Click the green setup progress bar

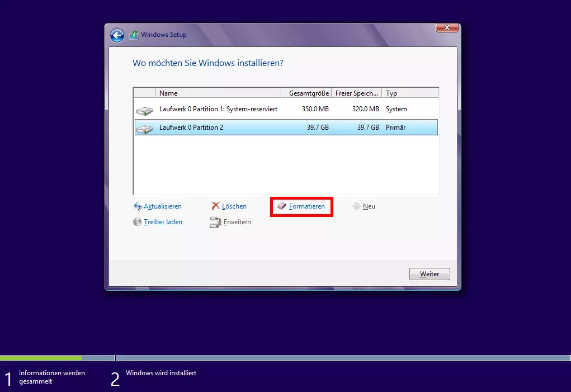[41, 358]
